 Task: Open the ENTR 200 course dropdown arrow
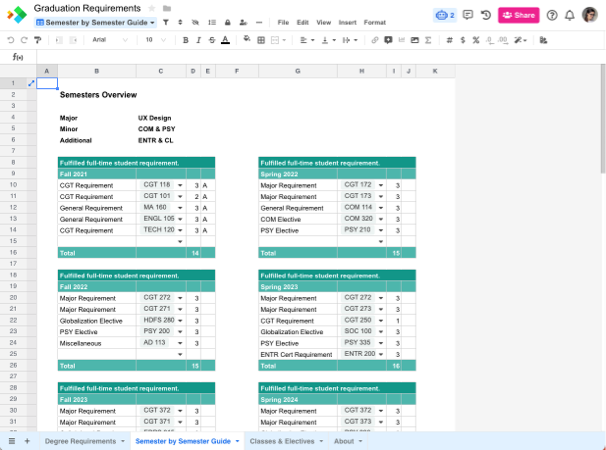(381, 354)
